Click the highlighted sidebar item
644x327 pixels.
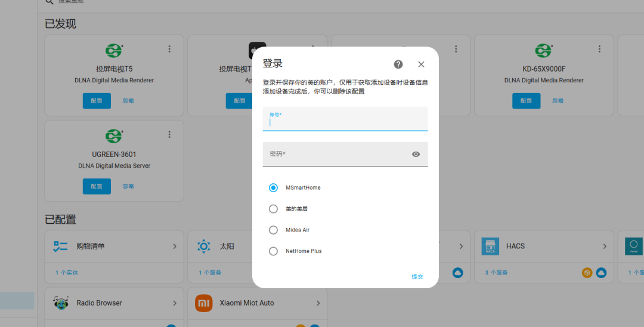[17, 301]
